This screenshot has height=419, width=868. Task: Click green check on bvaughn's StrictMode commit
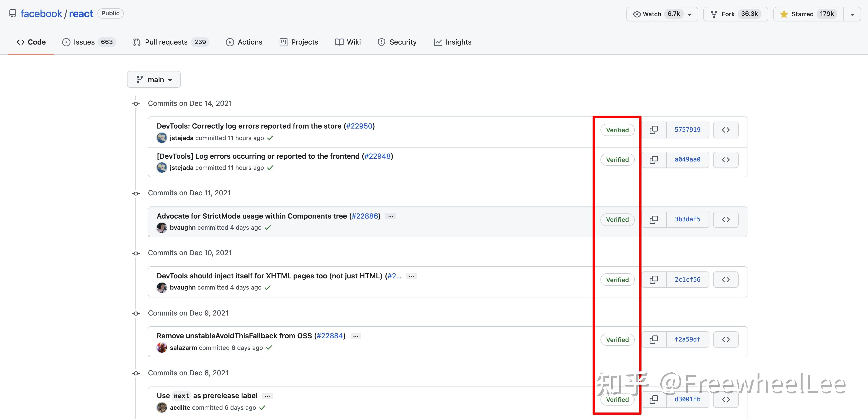tap(268, 228)
